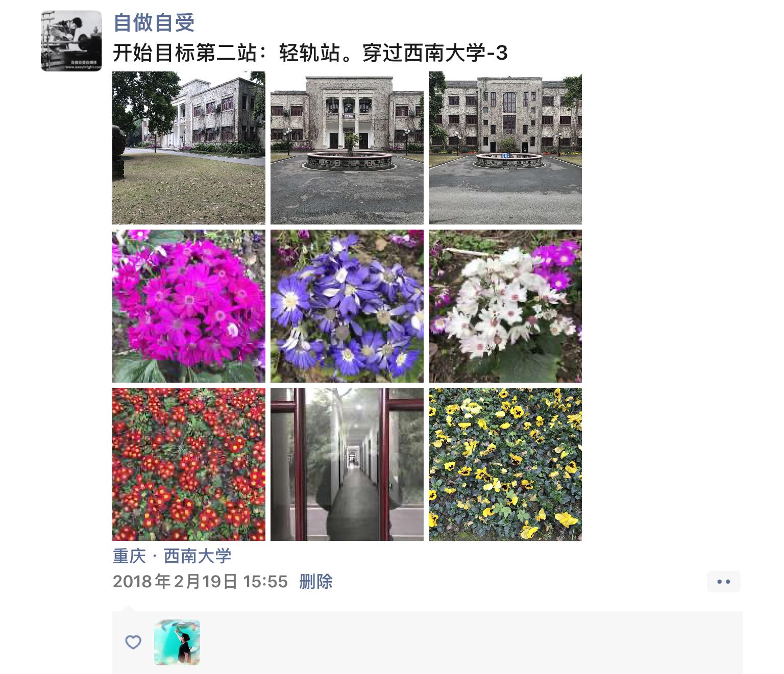Open the hallway door reflection photo
The width and height of the screenshot is (784, 674).
pos(347,464)
